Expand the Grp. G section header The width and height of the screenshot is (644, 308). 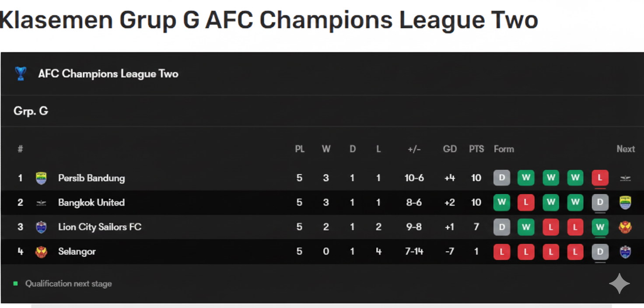[31, 111]
